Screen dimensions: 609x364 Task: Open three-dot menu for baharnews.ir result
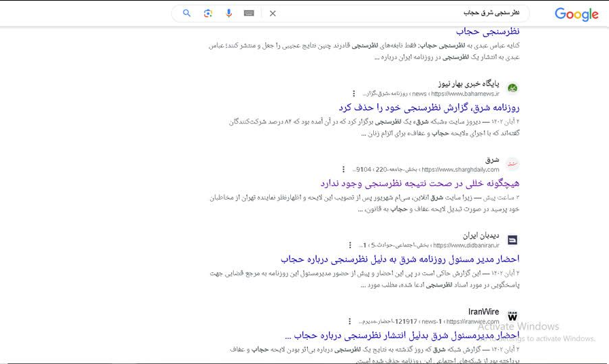[x=353, y=94]
